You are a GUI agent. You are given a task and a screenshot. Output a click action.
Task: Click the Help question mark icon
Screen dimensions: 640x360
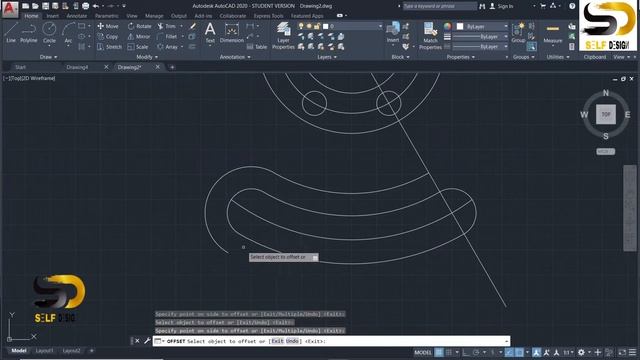(572, 6)
